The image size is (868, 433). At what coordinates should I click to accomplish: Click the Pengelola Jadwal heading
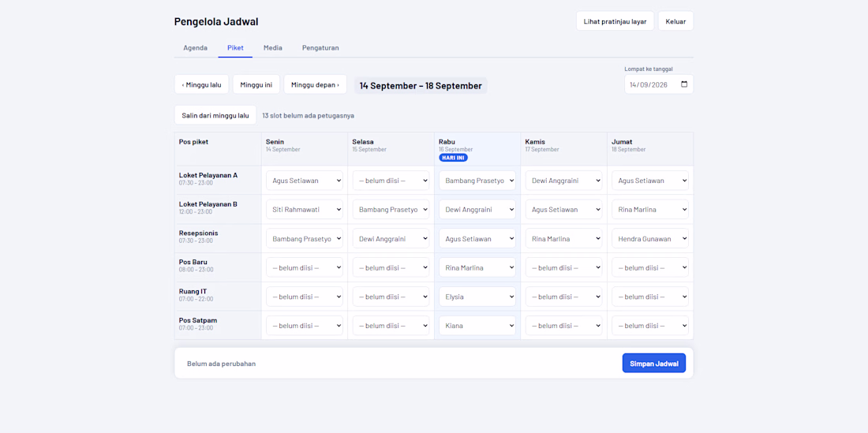[216, 21]
